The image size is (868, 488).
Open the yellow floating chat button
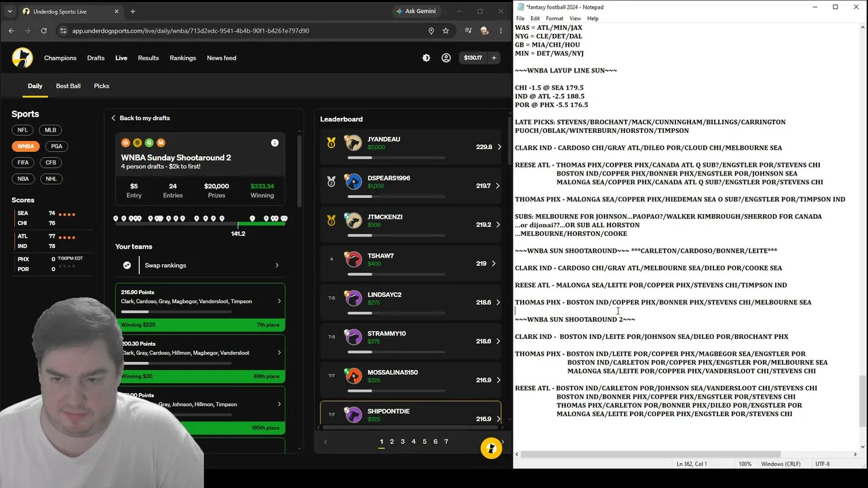(491, 448)
